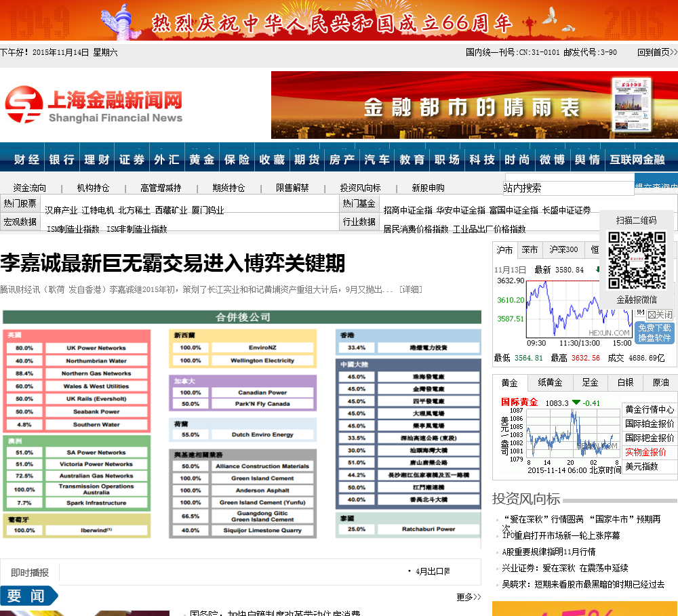Select the 沪深300 chart tab
Image resolution: width=678 pixels, height=616 pixels.
pyautogui.click(x=563, y=250)
